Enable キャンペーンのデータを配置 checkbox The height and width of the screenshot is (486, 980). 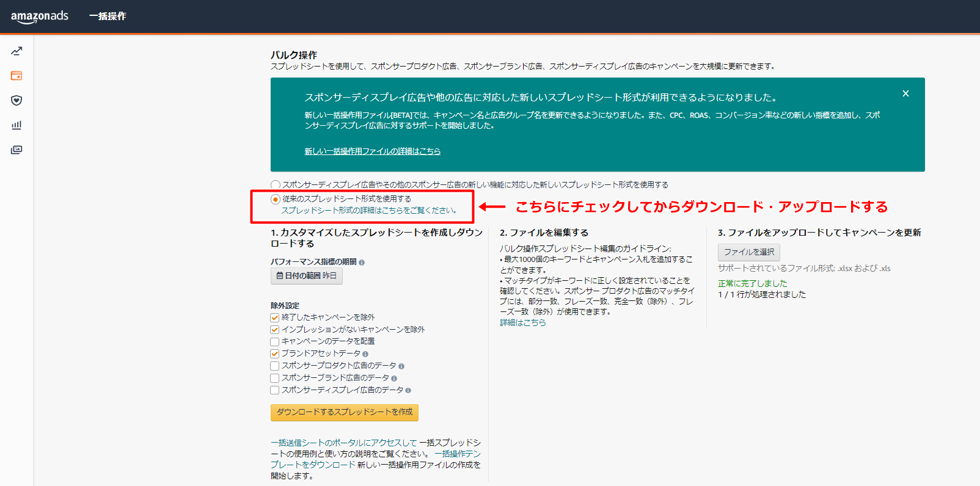point(275,342)
